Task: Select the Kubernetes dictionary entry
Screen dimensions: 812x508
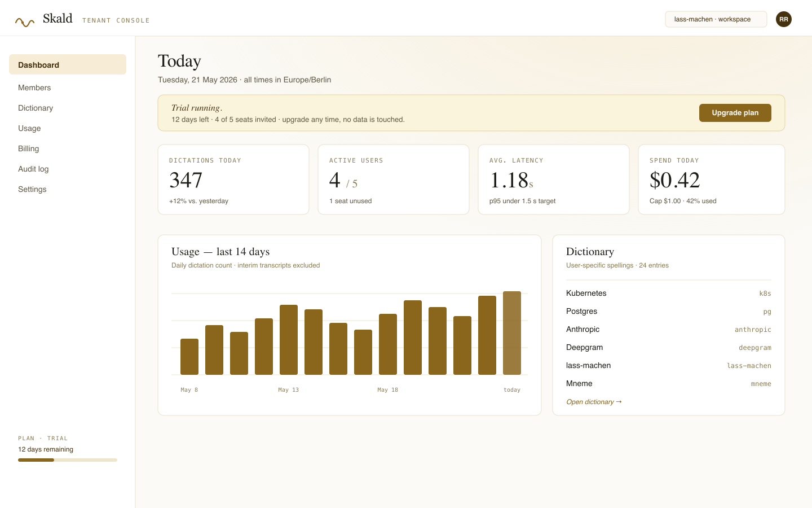Action: pos(669,293)
